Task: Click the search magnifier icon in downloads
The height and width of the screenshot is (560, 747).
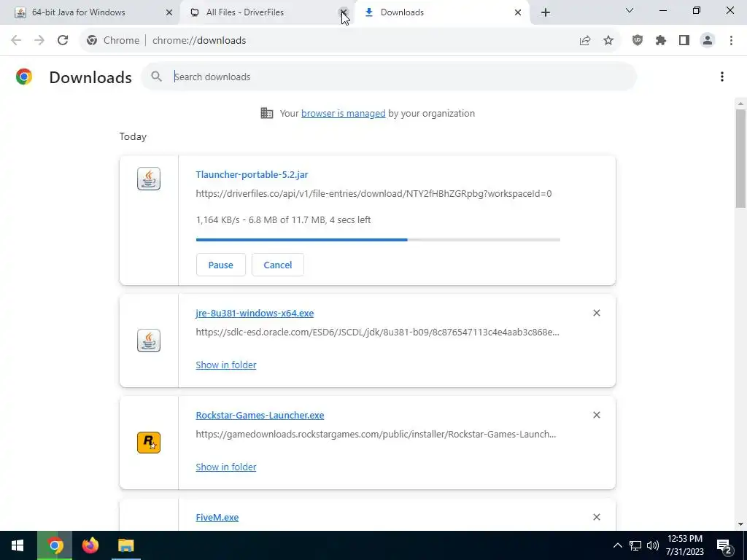Action: tap(156, 76)
